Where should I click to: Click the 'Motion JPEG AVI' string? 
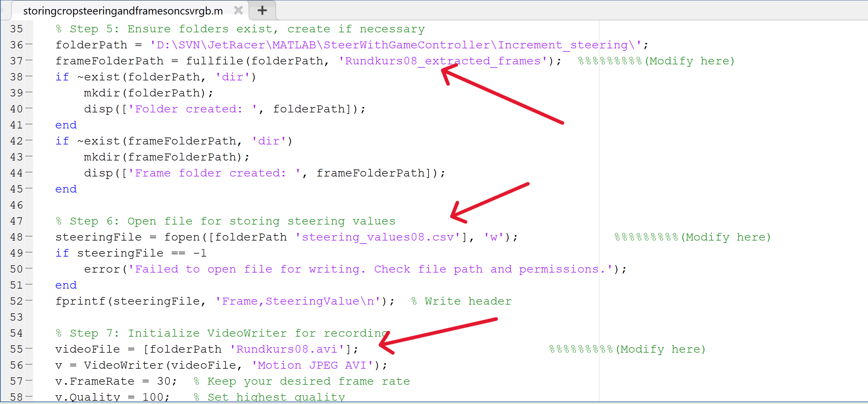point(312,365)
